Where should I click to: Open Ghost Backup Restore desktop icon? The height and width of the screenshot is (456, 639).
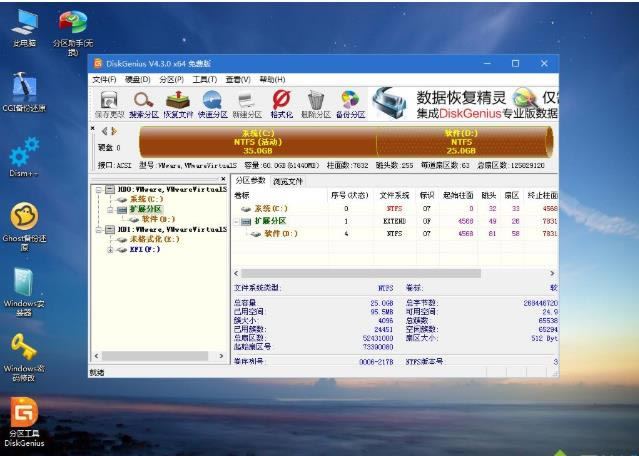(x=24, y=227)
